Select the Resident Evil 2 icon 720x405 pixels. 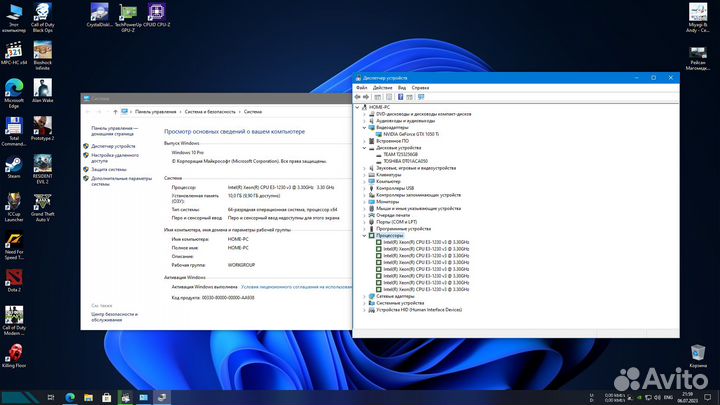pos(42,169)
